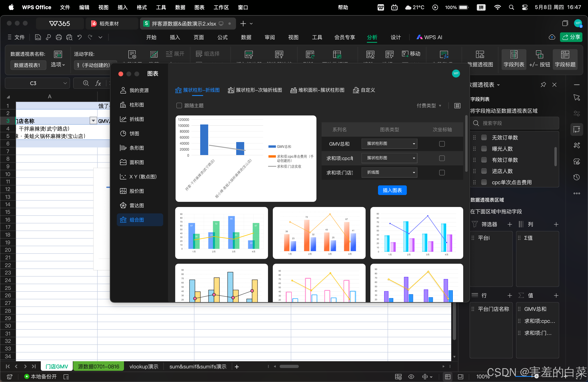
Task: Check secondary axis box for GMV总和
Action: coord(442,144)
